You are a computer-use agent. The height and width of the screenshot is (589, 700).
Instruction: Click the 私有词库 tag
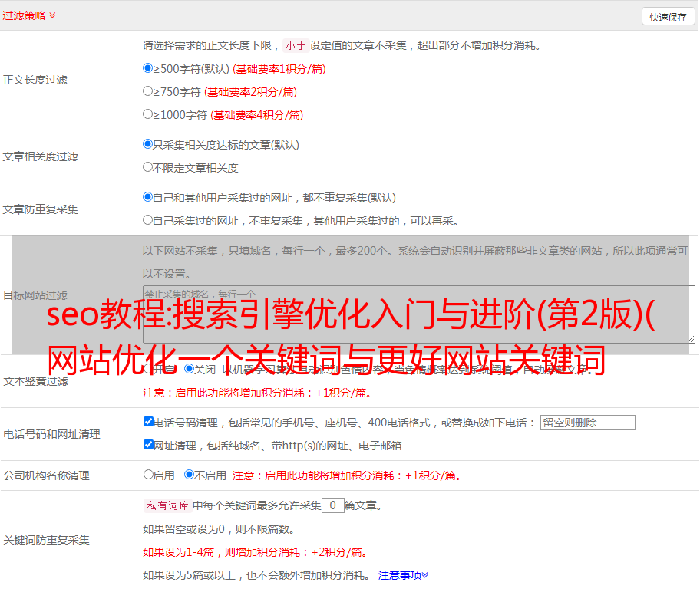coord(168,505)
